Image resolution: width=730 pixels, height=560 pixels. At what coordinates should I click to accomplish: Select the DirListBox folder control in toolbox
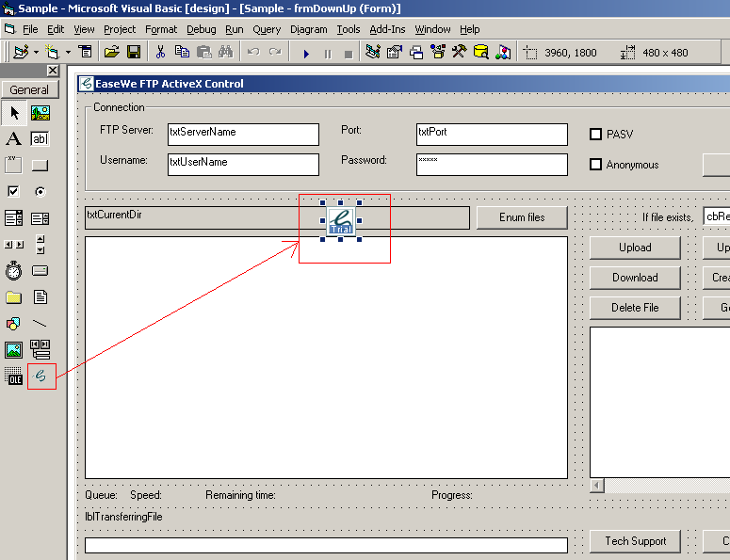(13, 296)
